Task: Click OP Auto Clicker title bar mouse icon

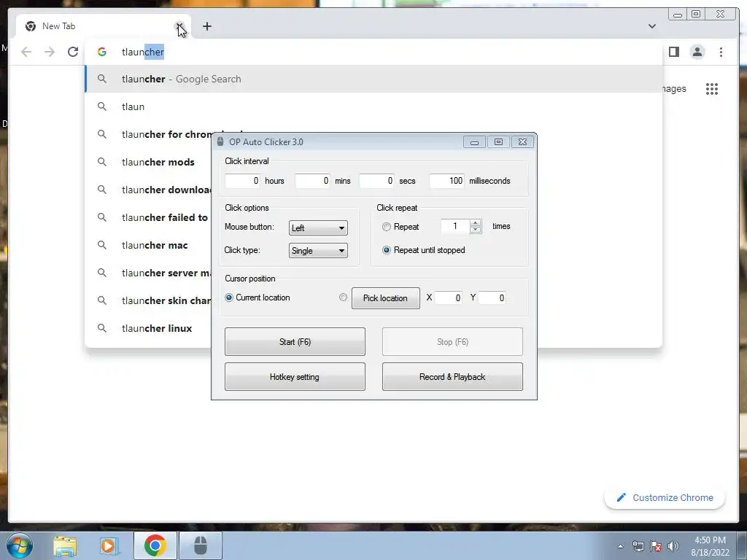Action: 220,141
